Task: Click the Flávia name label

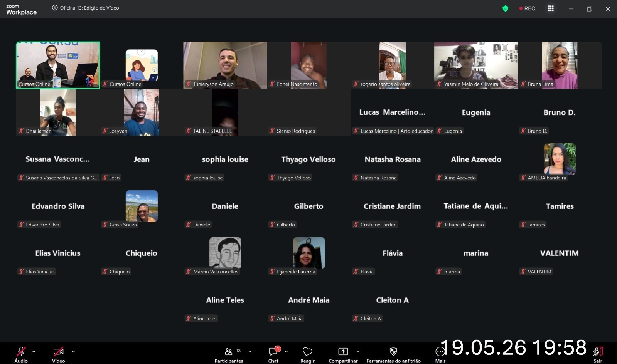Action: (x=367, y=272)
